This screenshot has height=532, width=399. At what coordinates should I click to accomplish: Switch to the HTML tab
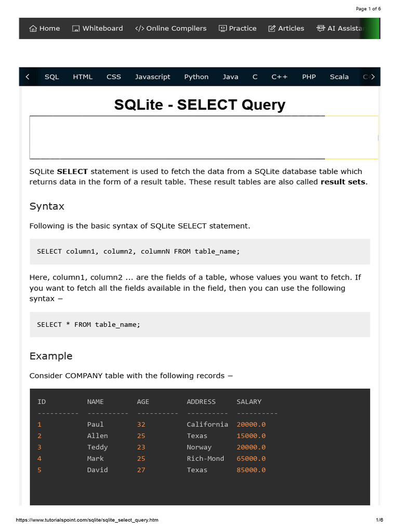coord(83,77)
